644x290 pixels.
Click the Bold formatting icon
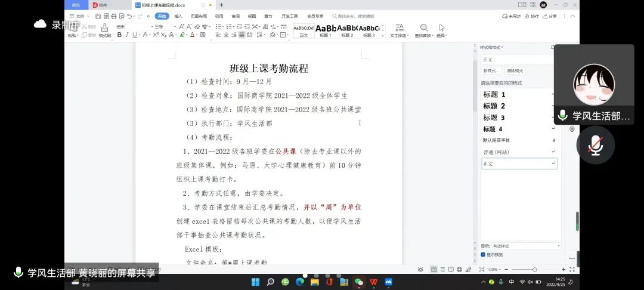[119, 35]
